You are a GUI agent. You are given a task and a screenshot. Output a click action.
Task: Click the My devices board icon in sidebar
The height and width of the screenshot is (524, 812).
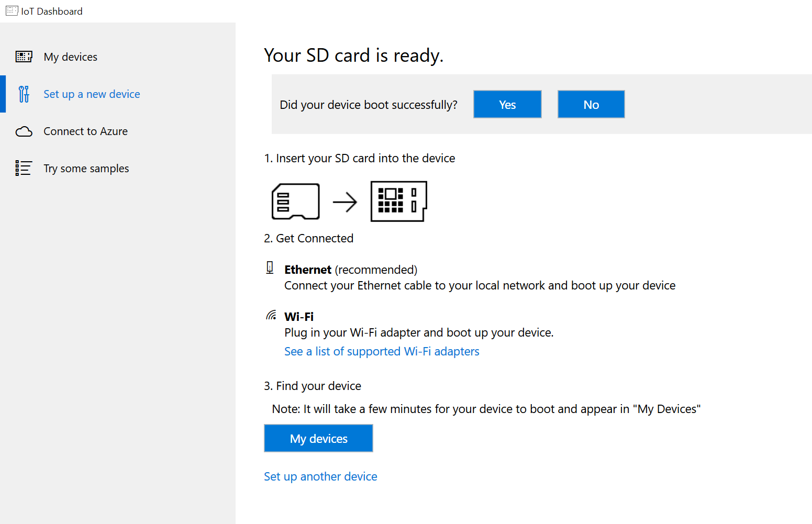coord(24,57)
